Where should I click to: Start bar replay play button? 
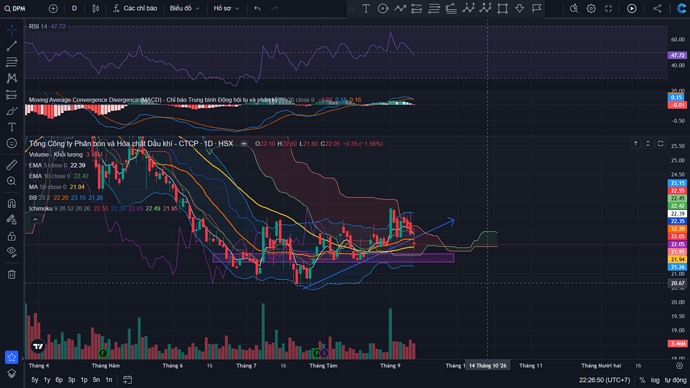(x=631, y=8)
